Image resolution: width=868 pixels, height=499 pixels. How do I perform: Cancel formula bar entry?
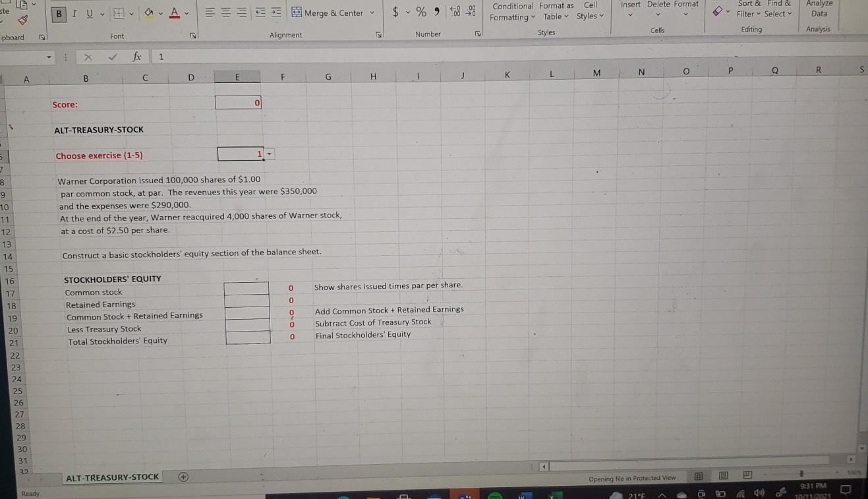tap(88, 57)
